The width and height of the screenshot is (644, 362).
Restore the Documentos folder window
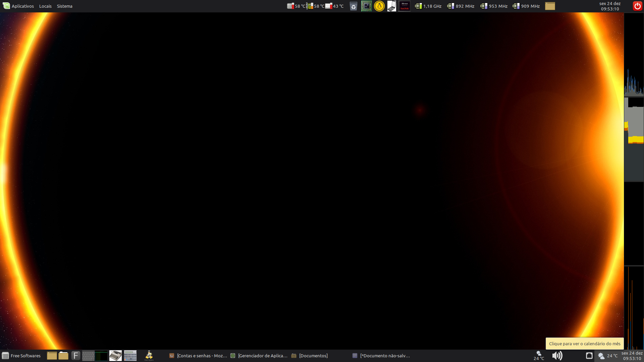point(310,356)
